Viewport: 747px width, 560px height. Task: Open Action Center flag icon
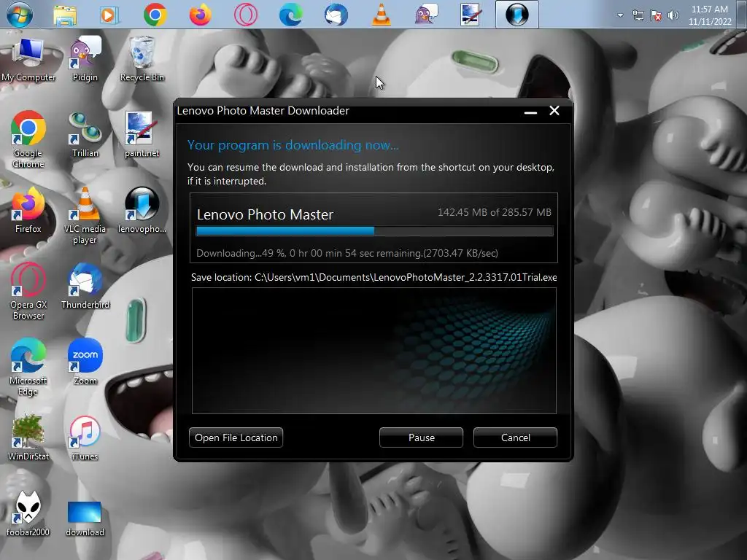click(x=656, y=16)
